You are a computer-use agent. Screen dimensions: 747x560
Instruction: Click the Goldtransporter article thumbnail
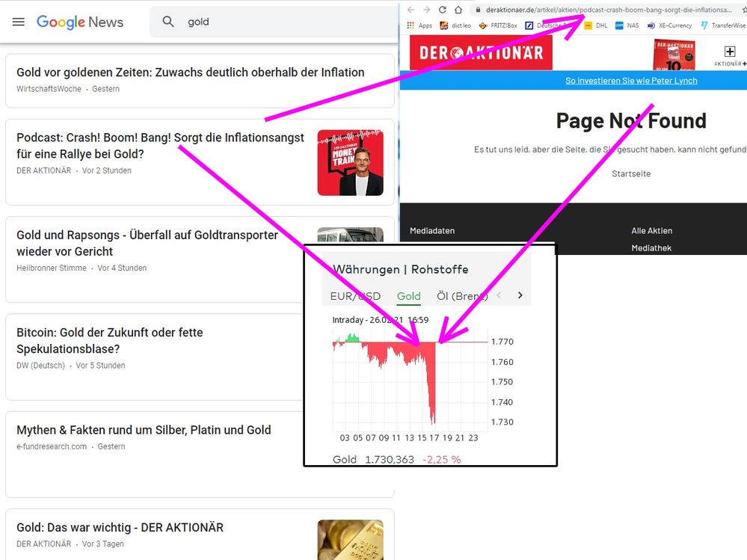(350, 235)
